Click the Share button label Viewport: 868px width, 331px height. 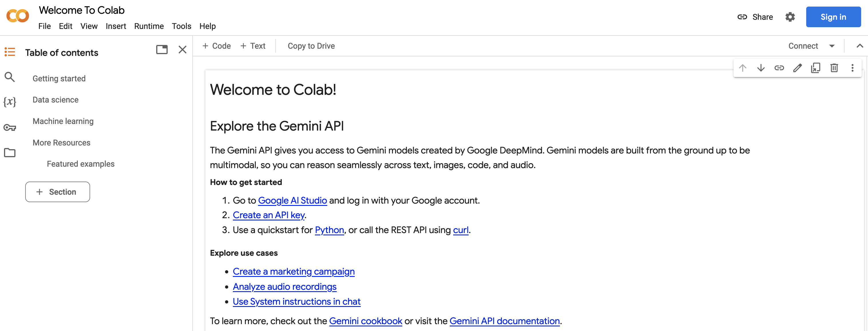762,17
